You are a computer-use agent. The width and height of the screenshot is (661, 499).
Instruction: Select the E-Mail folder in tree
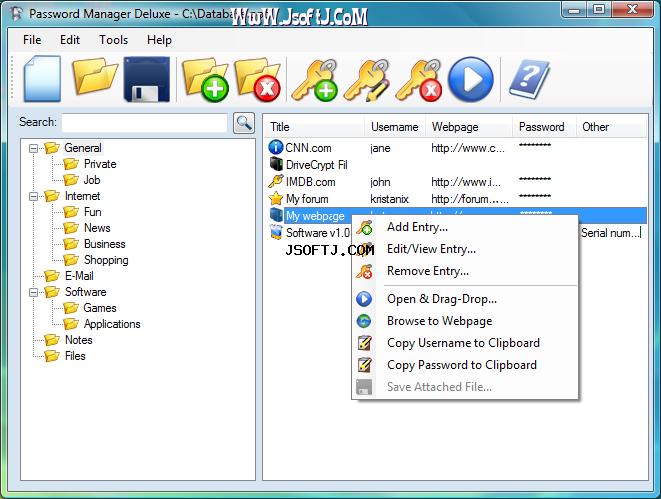79,276
